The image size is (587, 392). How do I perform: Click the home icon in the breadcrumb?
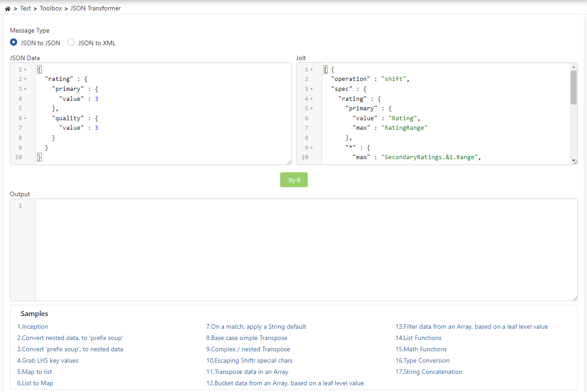point(7,8)
